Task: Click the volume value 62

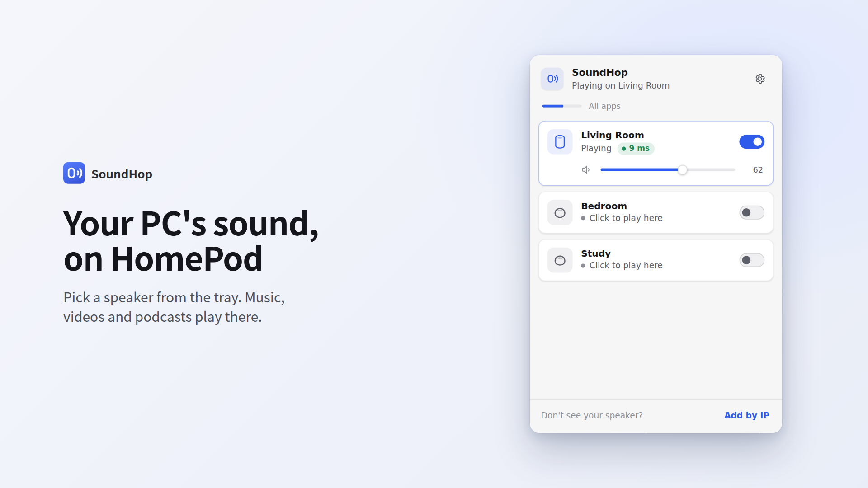Action: click(758, 170)
